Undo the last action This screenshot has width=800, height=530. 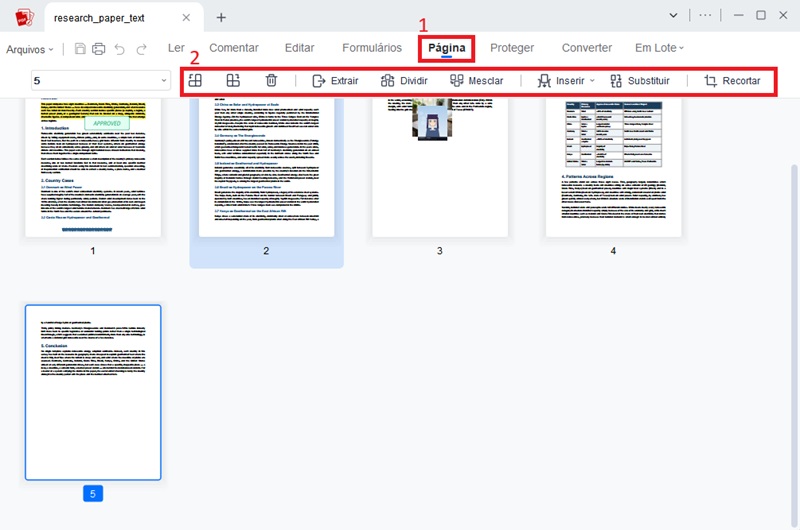119,49
